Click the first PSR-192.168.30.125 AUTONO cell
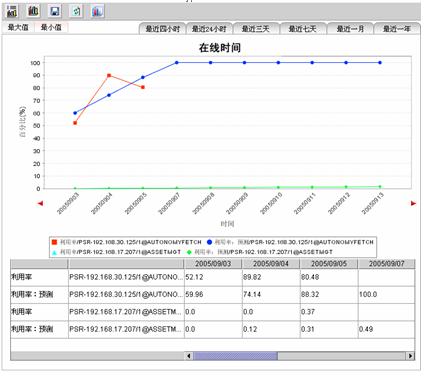424x378 pixels. coord(126,277)
